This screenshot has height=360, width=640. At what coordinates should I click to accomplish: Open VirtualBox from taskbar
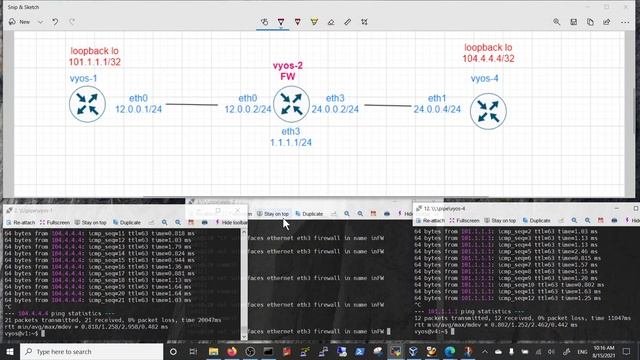[x=413, y=351]
